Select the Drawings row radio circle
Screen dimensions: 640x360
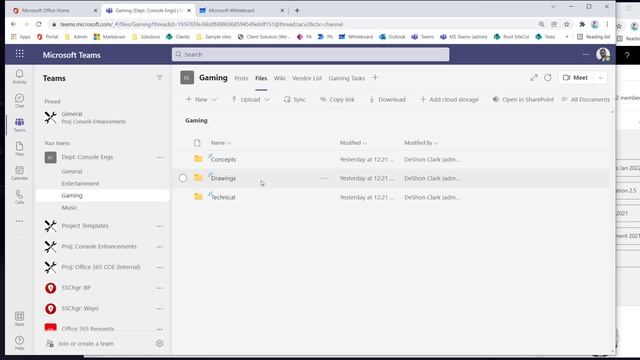tap(183, 178)
